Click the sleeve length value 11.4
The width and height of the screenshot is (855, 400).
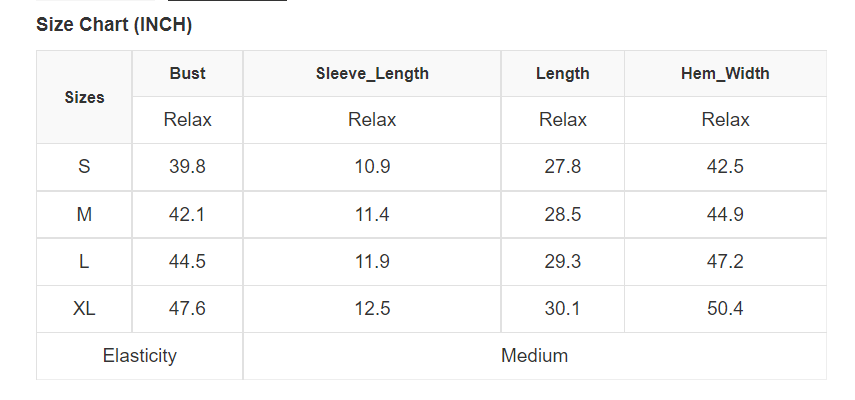coord(372,214)
